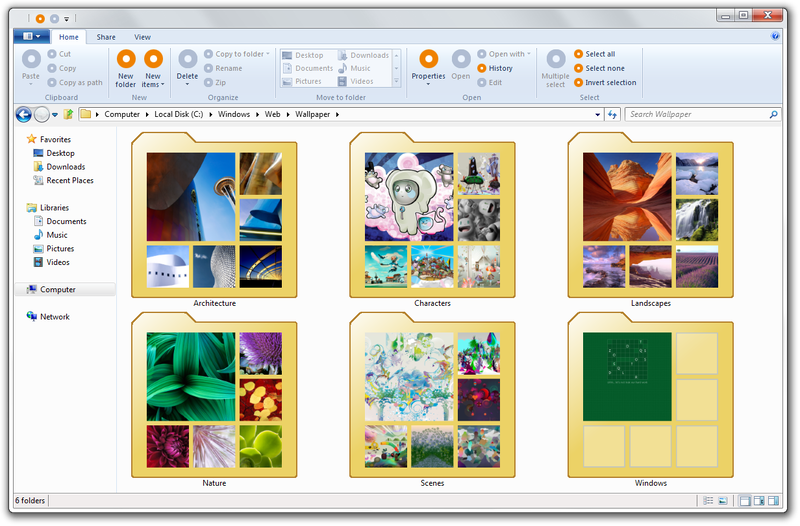Expand the Move to folder gallery list

click(398, 82)
